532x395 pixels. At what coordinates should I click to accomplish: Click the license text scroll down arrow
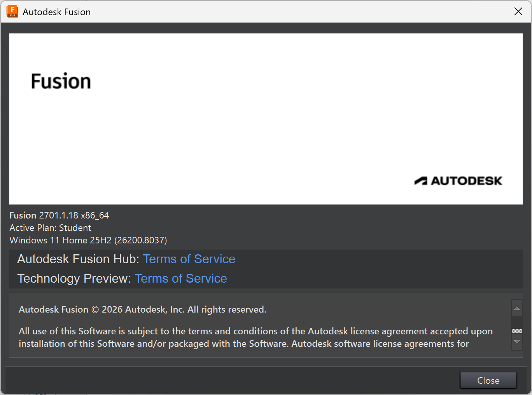coord(516,342)
